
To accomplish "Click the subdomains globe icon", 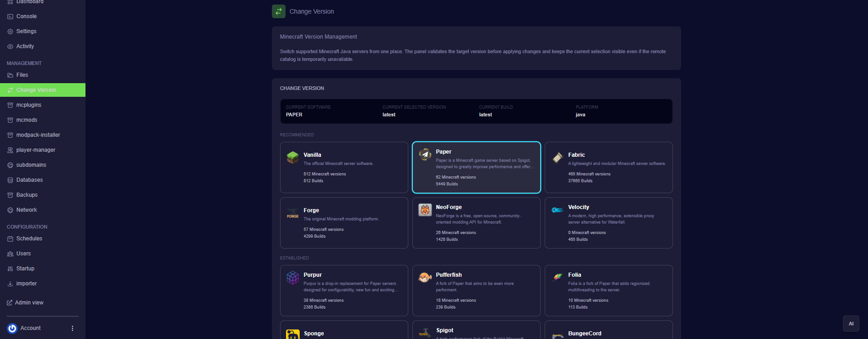I will [x=10, y=165].
